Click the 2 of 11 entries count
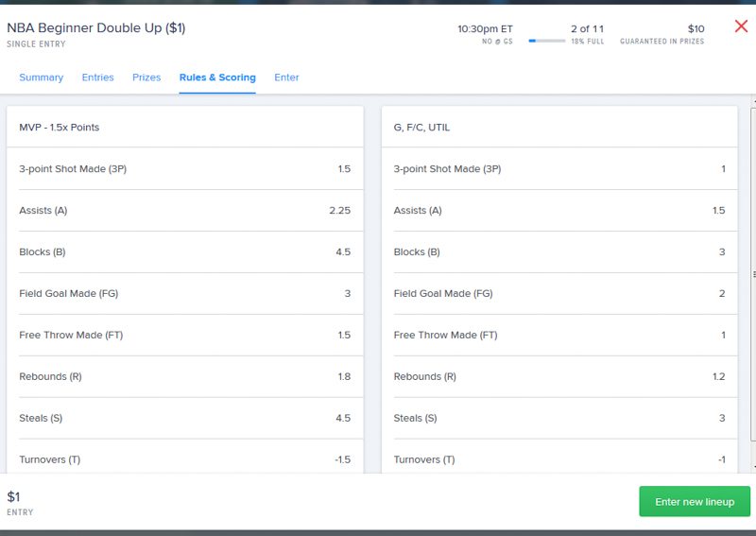756x536 pixels. click(x=587, y=29)
